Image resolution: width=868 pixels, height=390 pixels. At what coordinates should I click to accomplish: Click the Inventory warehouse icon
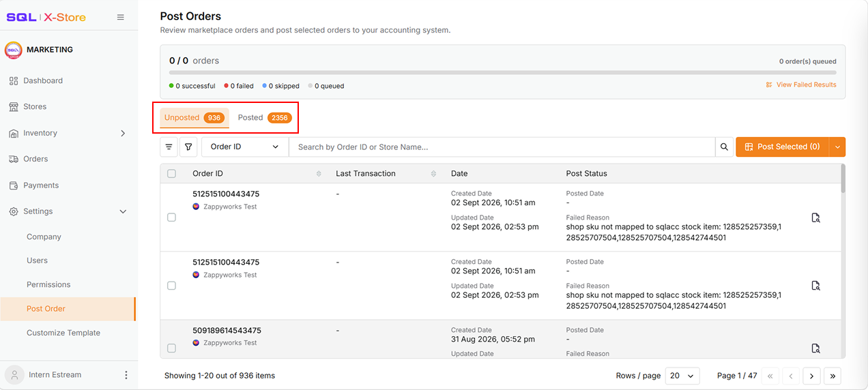(14, 134)
